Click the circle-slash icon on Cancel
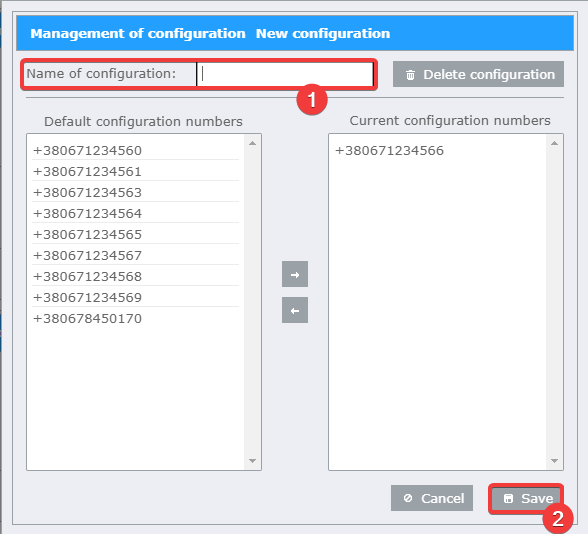 408,498
